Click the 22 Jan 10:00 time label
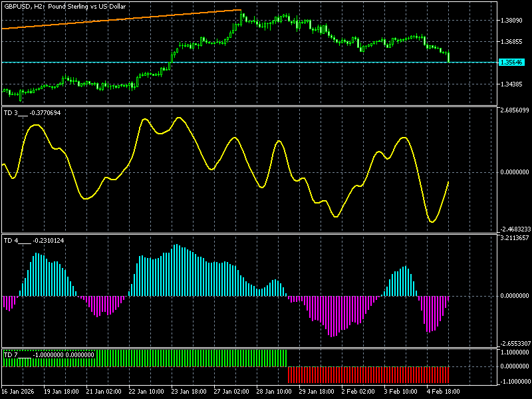 146,392
